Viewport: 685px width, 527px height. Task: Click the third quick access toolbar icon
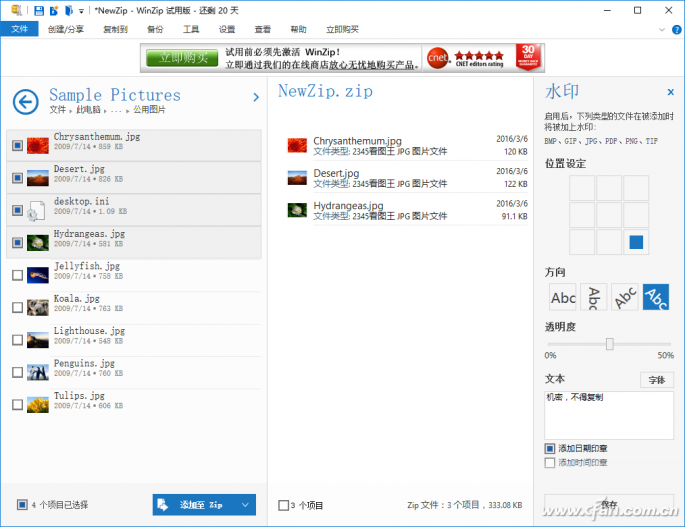click(69, 10)
